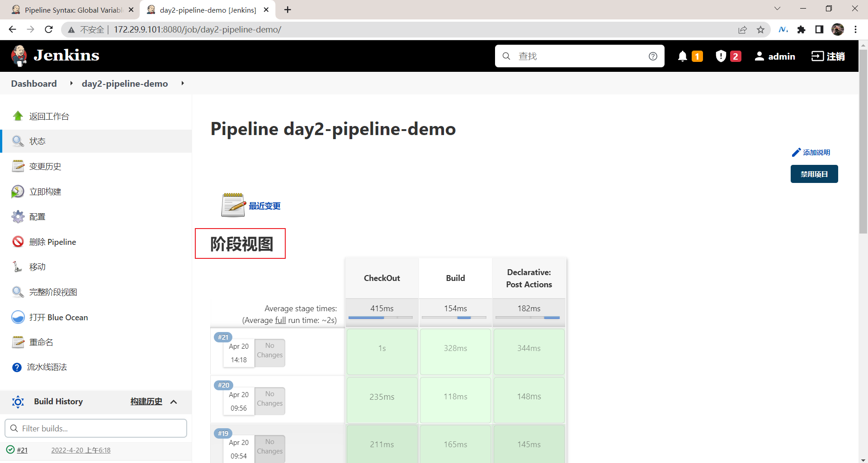This screenshot has height=463, width=868.
Task: Open build #21 link in Build History
Action: click(x=22, y=450)
